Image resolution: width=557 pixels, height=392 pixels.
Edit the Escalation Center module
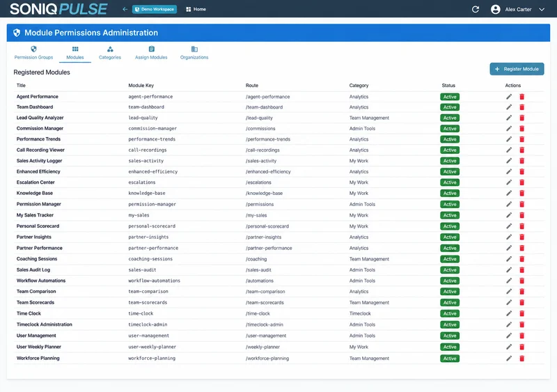[509, 182]
